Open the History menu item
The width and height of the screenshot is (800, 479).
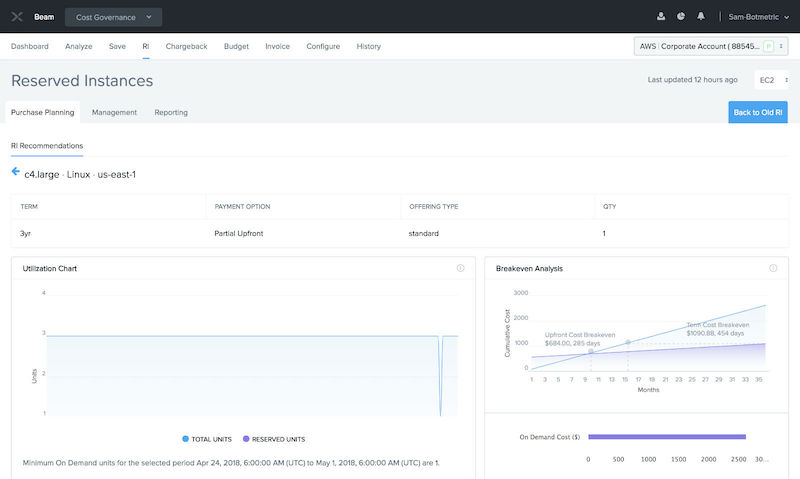[x=368, y=46]
